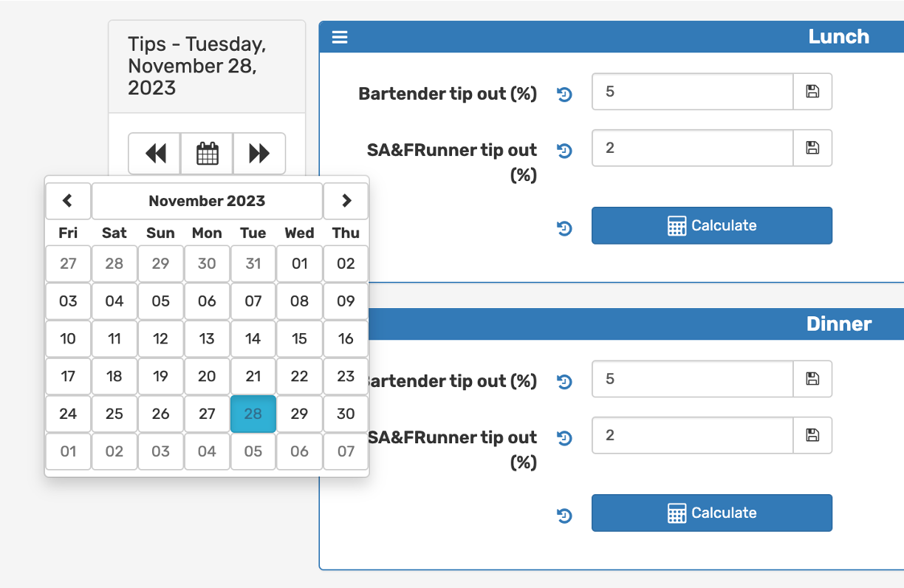Pick November 15 in the calendar
Screen dimensions: 904x588
tap(299, 338)
